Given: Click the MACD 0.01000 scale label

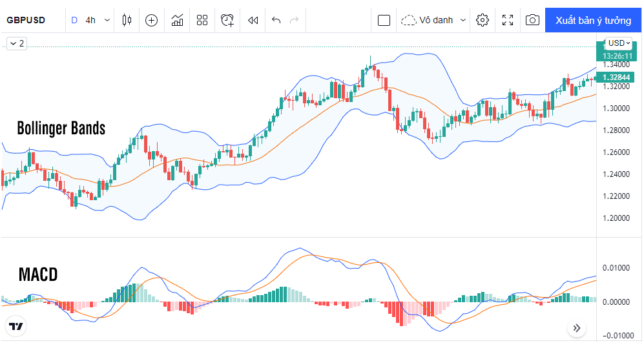Looking at the screenshot, I should pyautogui.click(x=616, y=268).
